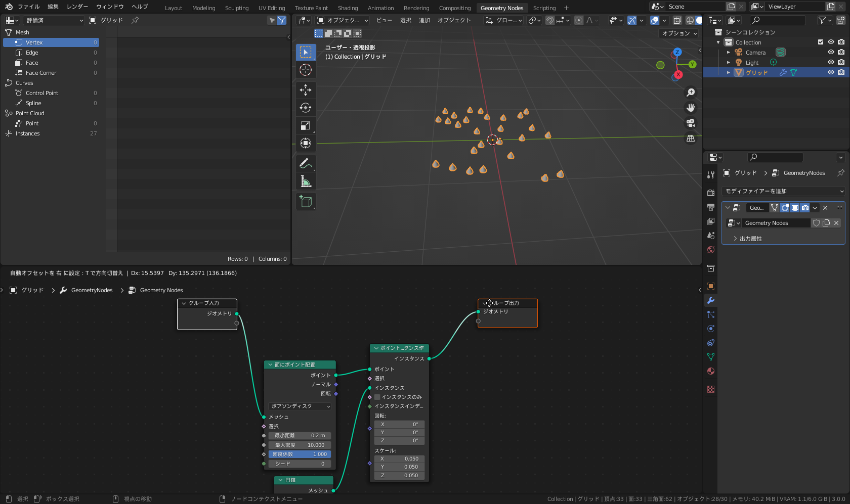Viewport: 850px width, 504px height.
Task: Toggle Light visibility eye icon
Action: 831,62
